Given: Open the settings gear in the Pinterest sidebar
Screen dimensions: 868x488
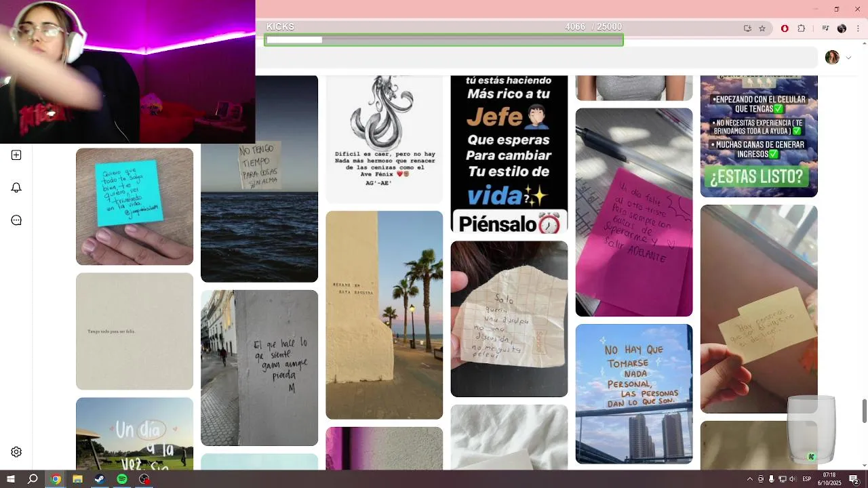Looking at the screenshot, I should click(16, 452).
